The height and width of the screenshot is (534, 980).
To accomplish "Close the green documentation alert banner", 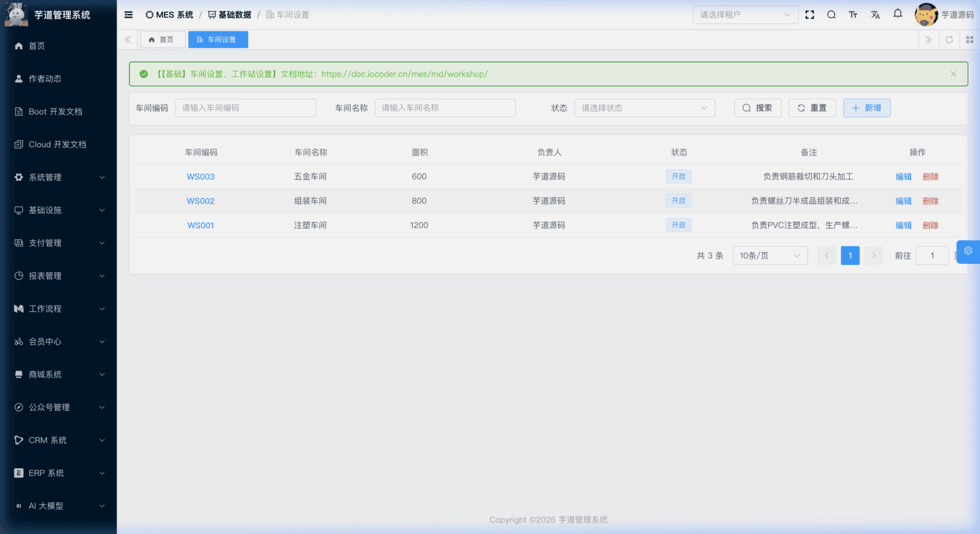I will coord(953,74).
